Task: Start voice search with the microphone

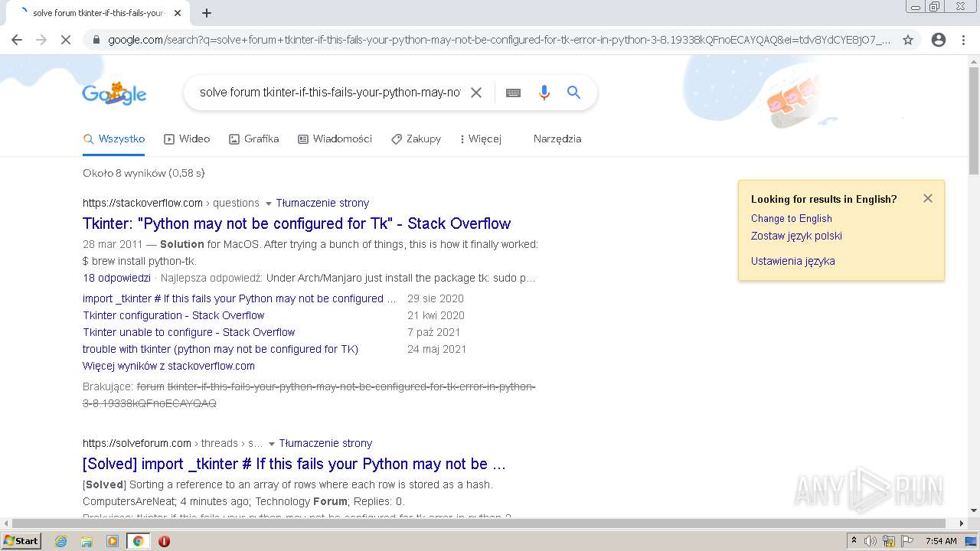Action: click(x=544, y=93)
